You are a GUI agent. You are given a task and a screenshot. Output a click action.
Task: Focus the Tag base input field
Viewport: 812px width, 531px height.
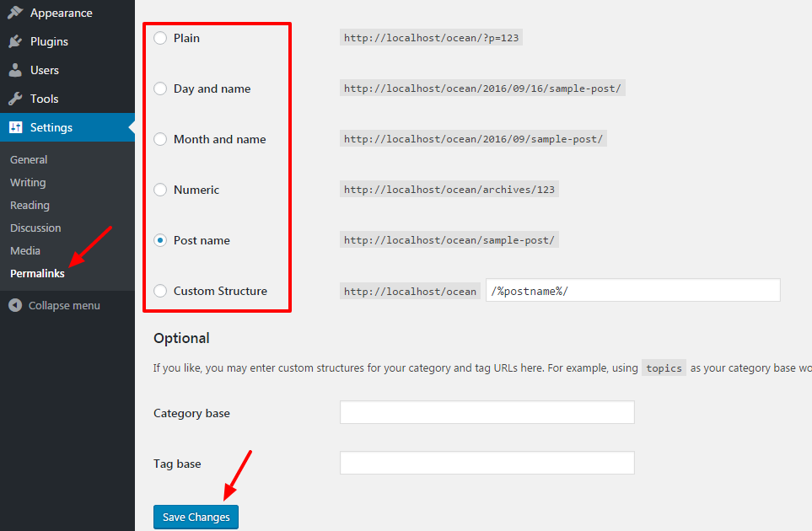click(487, 463)
